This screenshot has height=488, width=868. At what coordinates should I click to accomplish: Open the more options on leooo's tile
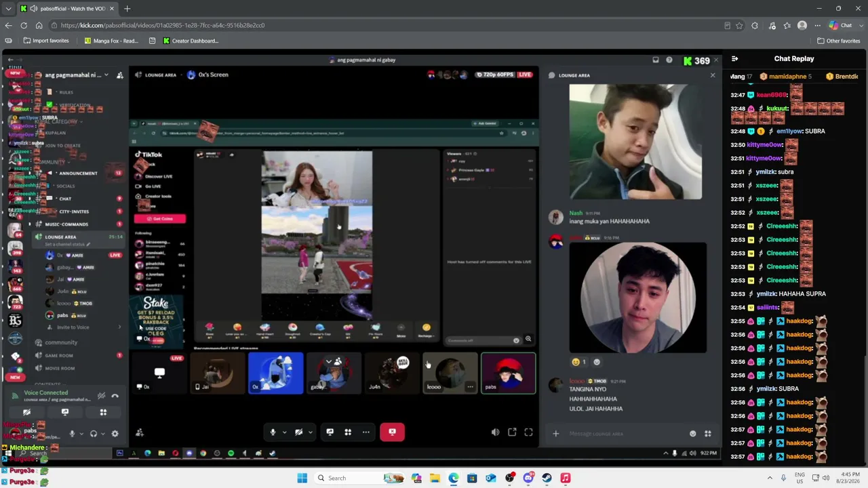470,387
